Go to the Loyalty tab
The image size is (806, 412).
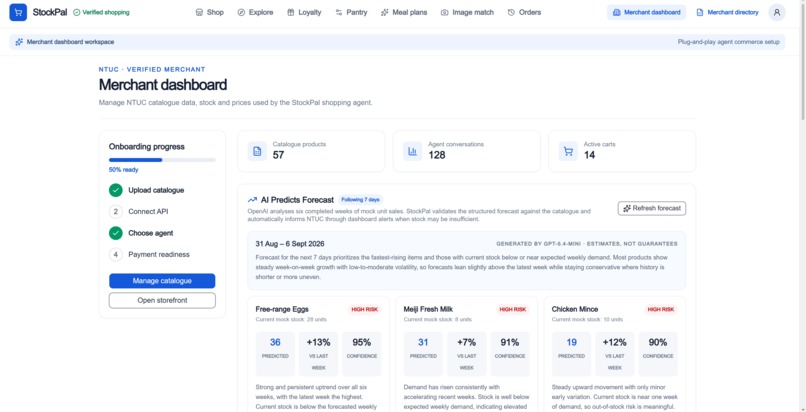[x=304, y=12]
